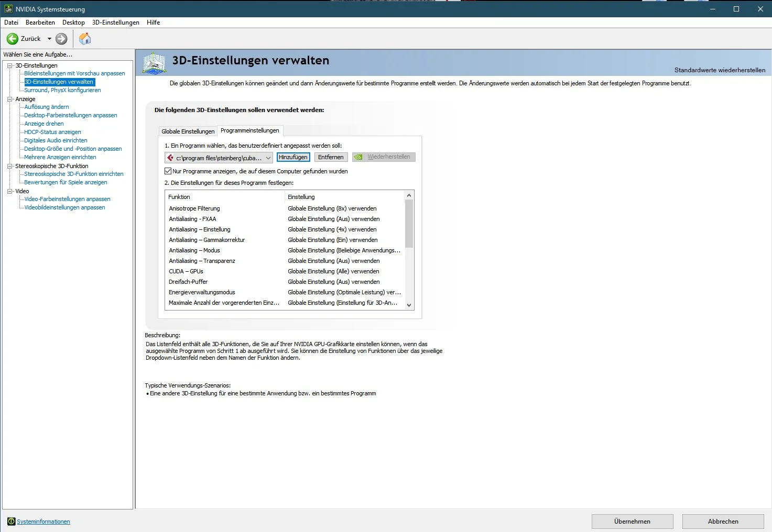This screenshot has width=772, height=532.
Task: Open Video-Farbeinstellungen anpassen
Action: 67,199
